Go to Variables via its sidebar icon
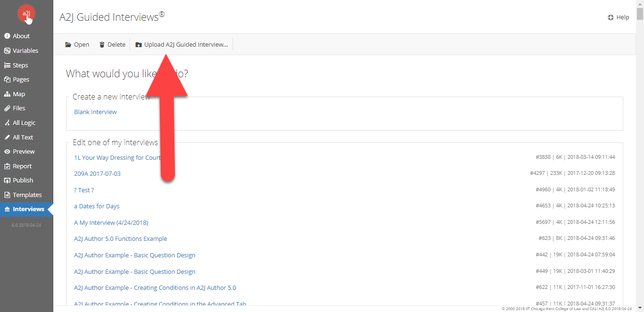The image size is (644, 312). point(7,50)
